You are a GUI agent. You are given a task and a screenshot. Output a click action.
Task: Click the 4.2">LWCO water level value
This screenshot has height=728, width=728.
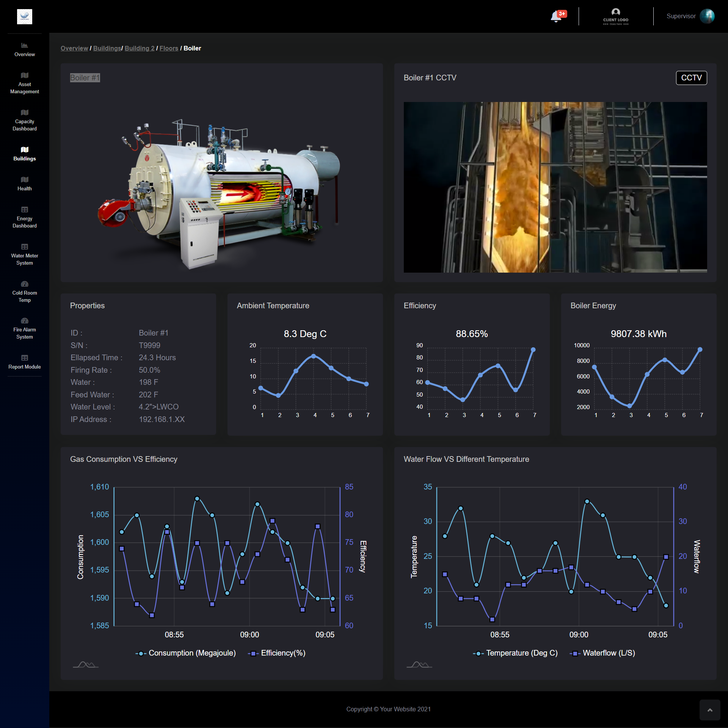[x=159, y=407]
